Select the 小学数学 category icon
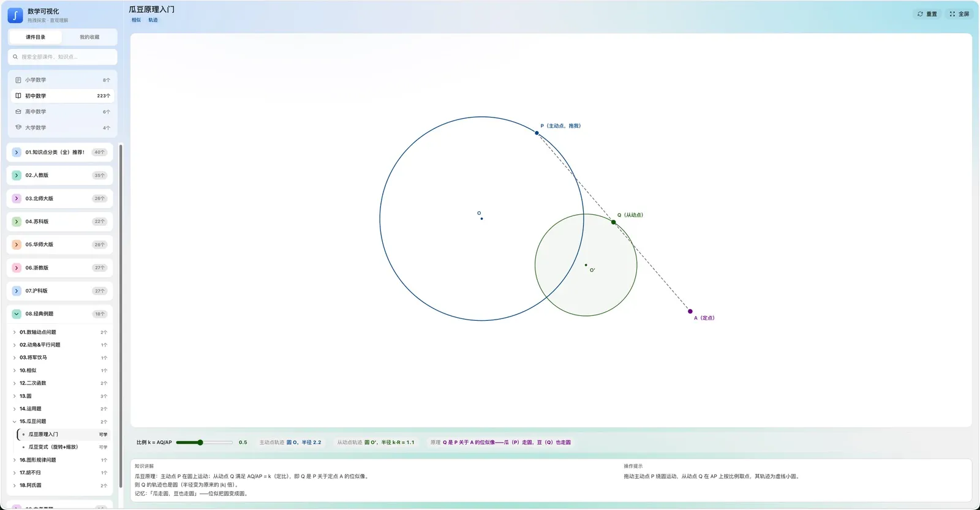 pyautogui.click(x=18, y=80)
